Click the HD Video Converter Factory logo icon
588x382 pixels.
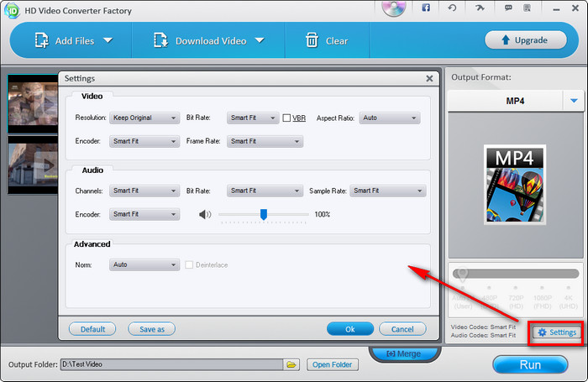(12, 11)
